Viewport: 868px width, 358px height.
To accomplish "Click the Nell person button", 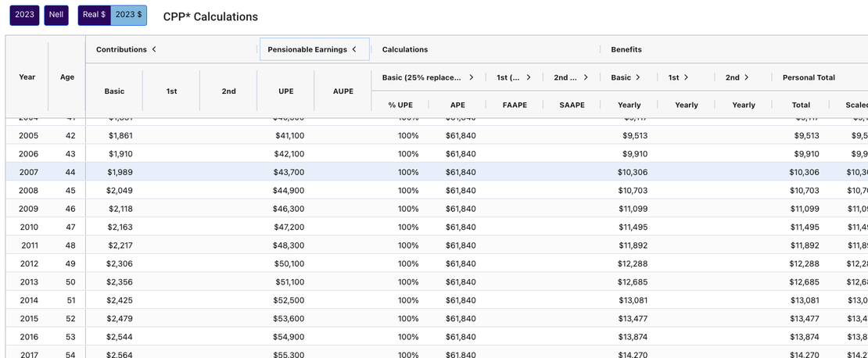I will 56,15.
